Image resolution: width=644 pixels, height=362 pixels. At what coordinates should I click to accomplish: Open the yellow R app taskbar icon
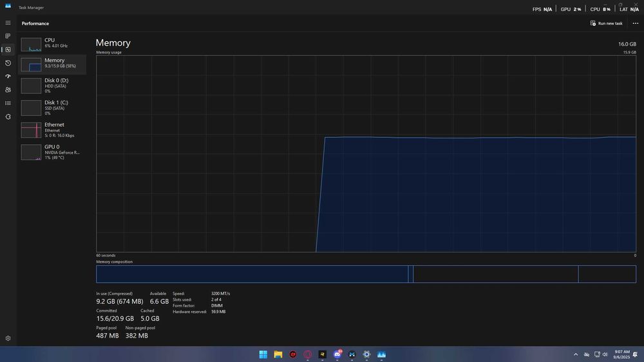[323, 354]
